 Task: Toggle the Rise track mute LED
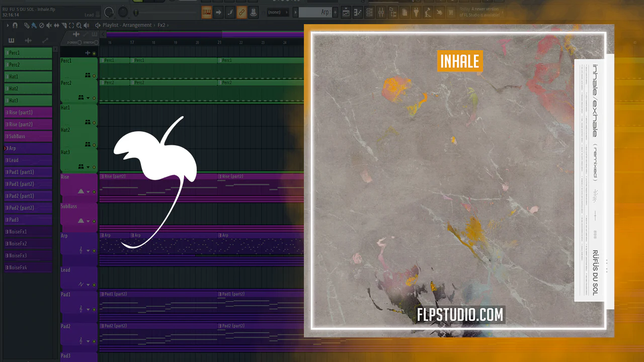[x=94, y=192]
